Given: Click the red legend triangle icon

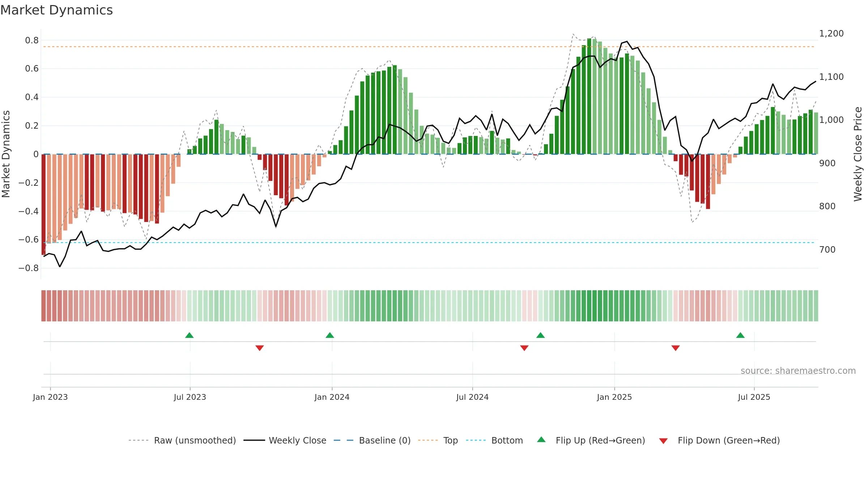Looking at the screenshot, I should [663, 441].
